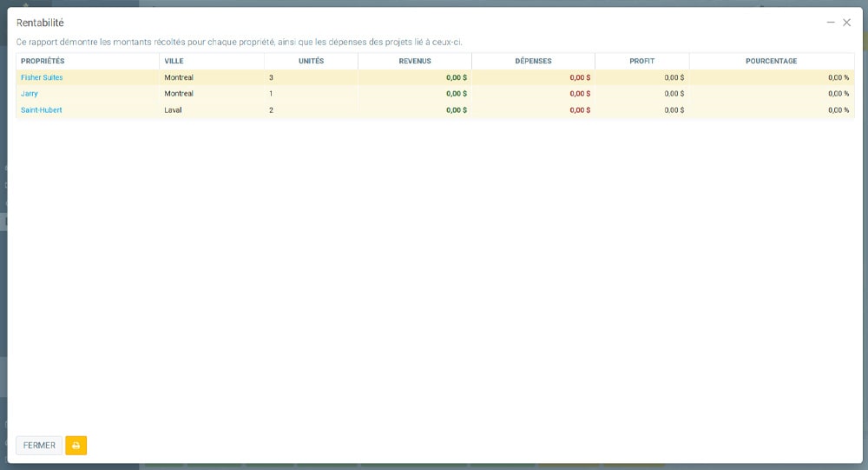Click the PROFIT column header
868x470 pixels.
point(642,62)
